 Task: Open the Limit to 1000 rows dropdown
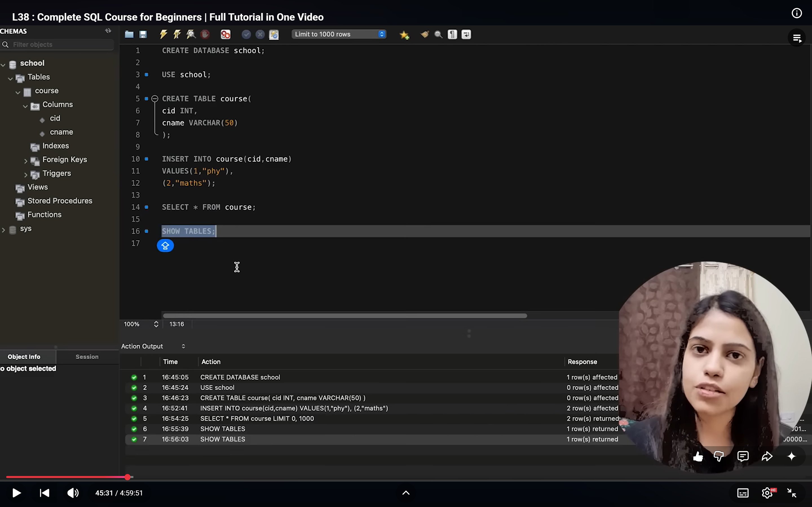pyautogui.click(x=339, y=34)
